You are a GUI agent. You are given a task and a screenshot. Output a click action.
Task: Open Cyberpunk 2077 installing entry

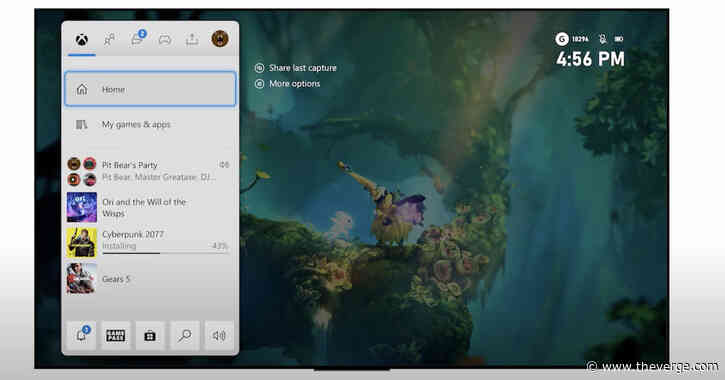tap(150, 242)
